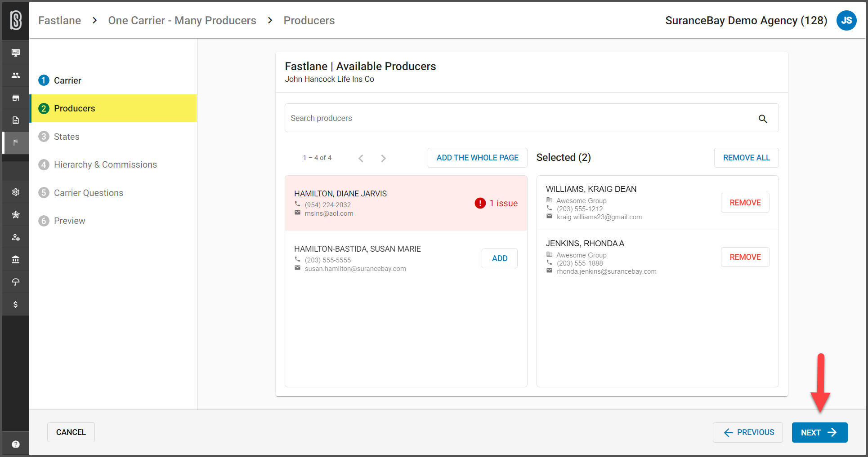Open the storefront sidebar icon
Image resolution: width=868 pixels, height=457 pixels.
(16, 98)
